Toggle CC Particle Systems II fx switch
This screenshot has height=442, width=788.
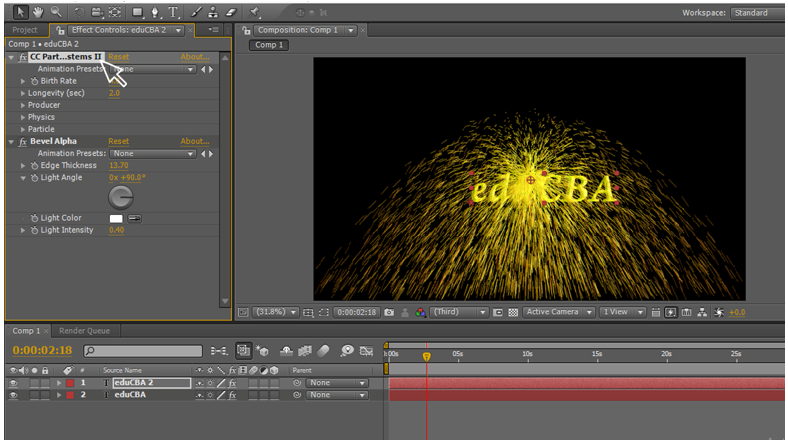23,57
